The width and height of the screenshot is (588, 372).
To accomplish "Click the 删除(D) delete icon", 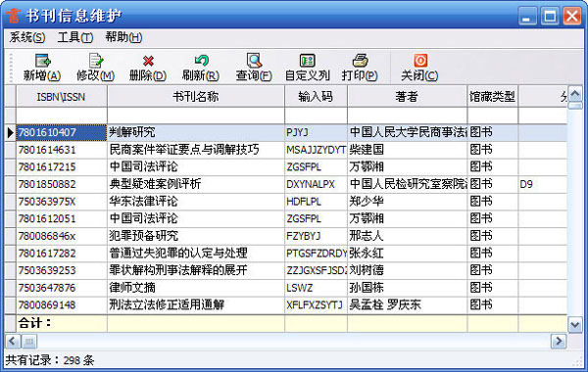I will click(149, 61).
